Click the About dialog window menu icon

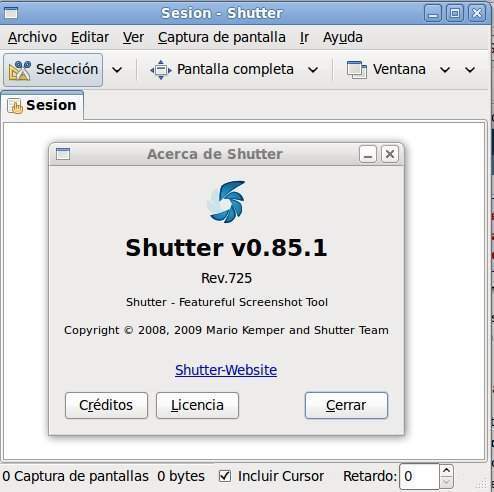63,154
